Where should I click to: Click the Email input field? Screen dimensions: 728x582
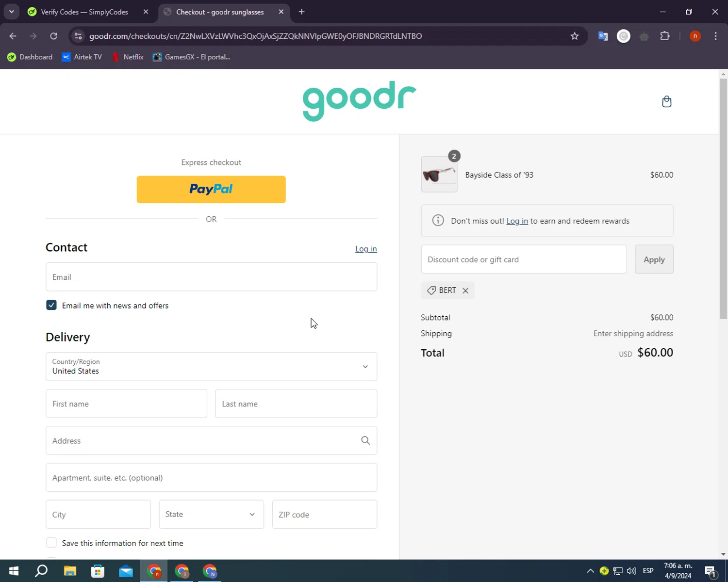211,277
